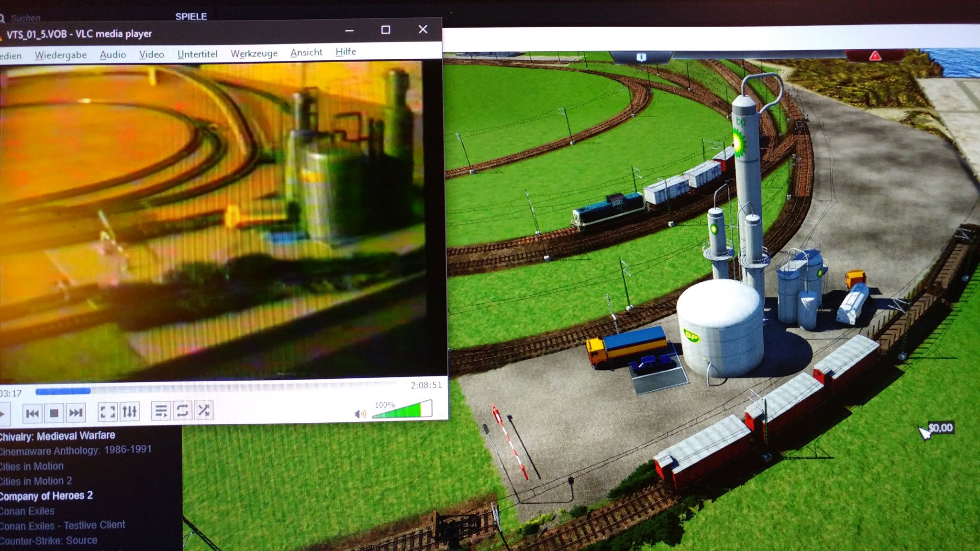Click the red warning alert icon in game

coord(875,56)
